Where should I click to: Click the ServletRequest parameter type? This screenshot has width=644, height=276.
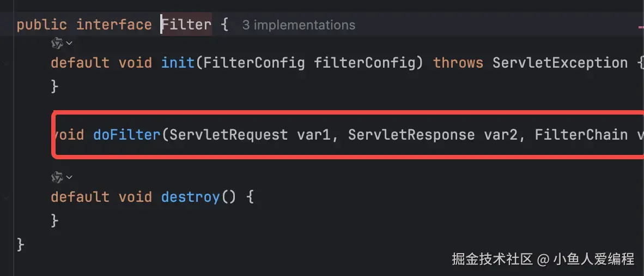pyautogui.click(x=229, y=134)
